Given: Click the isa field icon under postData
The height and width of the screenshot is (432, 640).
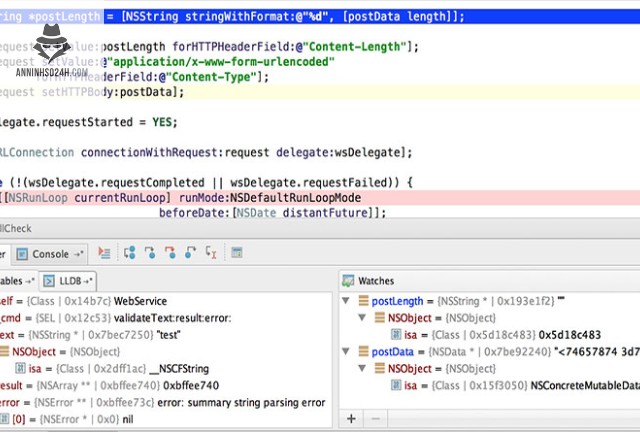Looking at the screenshot, I should coord(396,385).
